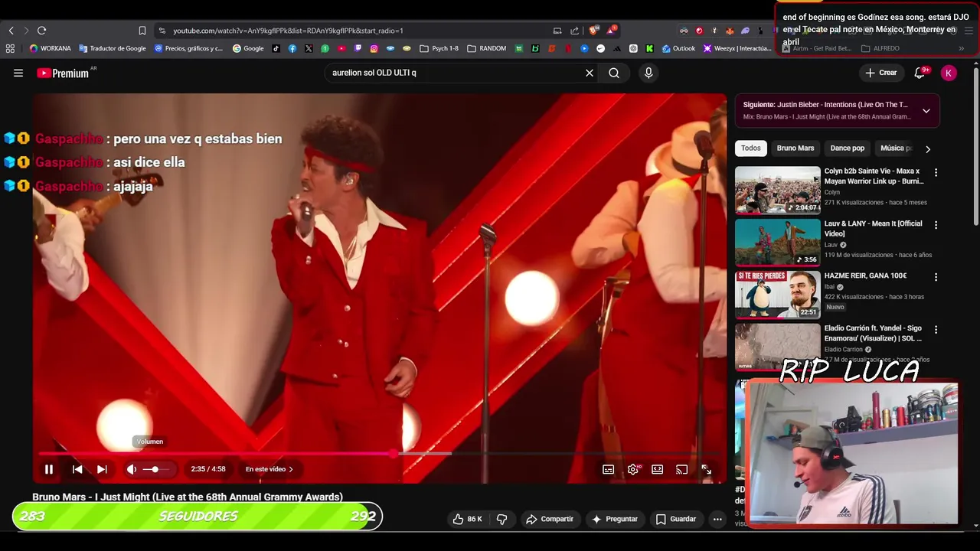Open WORKANA bookmark

pos(50,48)
